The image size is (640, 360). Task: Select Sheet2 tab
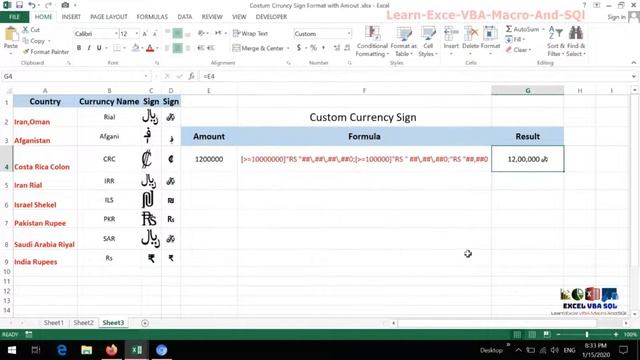83,323
